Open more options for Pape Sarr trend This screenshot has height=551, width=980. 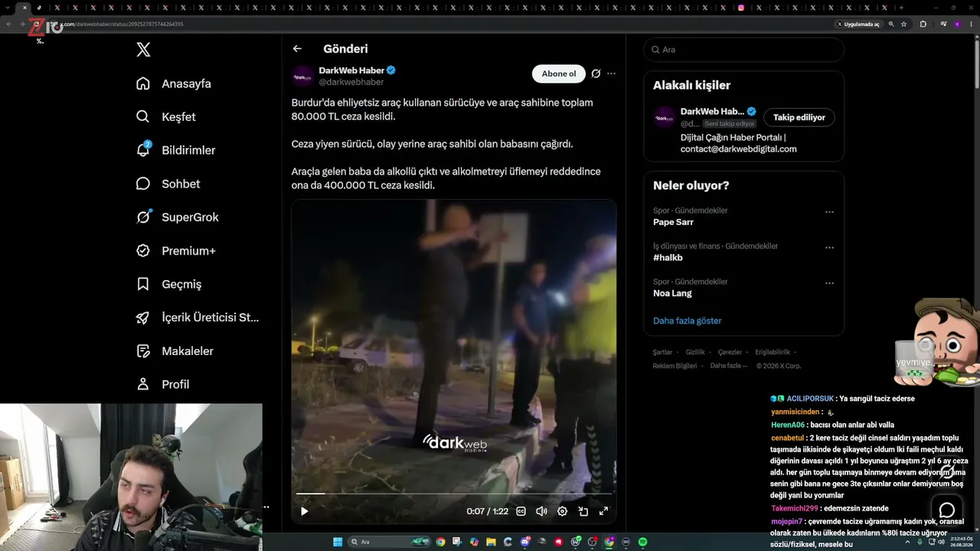(x=829, y=212)
